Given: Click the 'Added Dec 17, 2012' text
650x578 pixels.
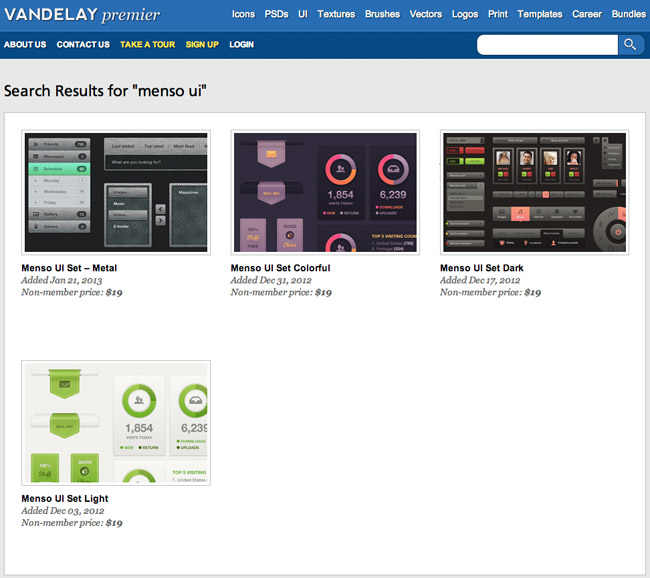Looking at the screenshot, I should point(480,280).
